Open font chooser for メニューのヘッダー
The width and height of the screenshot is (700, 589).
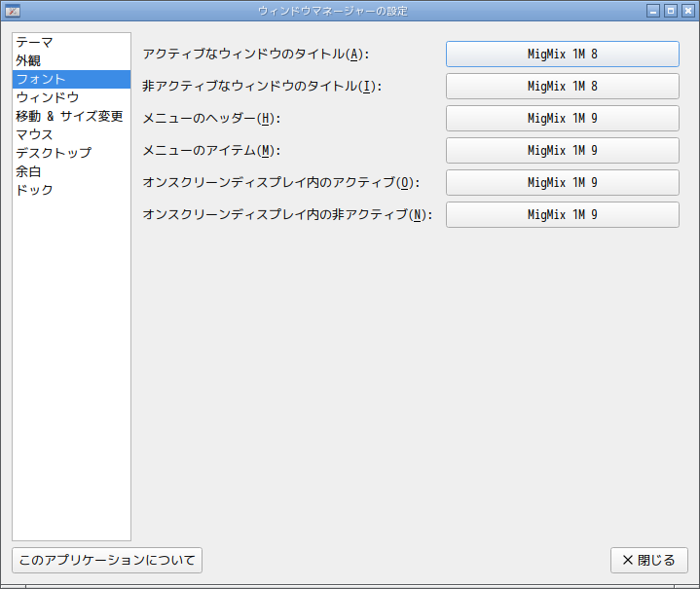(x=562, y=119)
